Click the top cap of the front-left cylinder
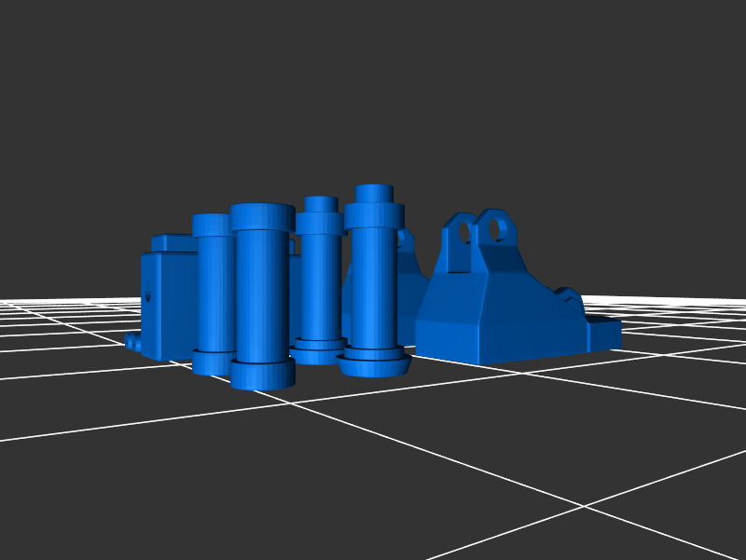746x560 pixels. tap(263, 218)
